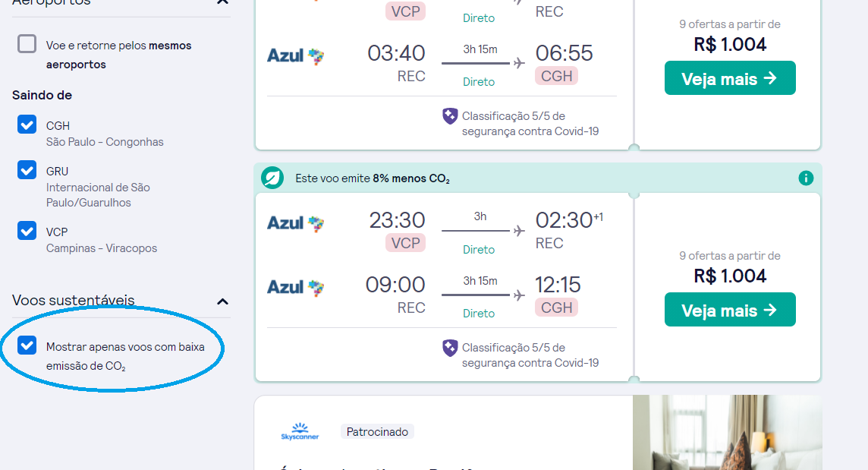Enable same airports round-trip checkbox
The width and height of the screenshot is (868, 470).
point(27,44)
